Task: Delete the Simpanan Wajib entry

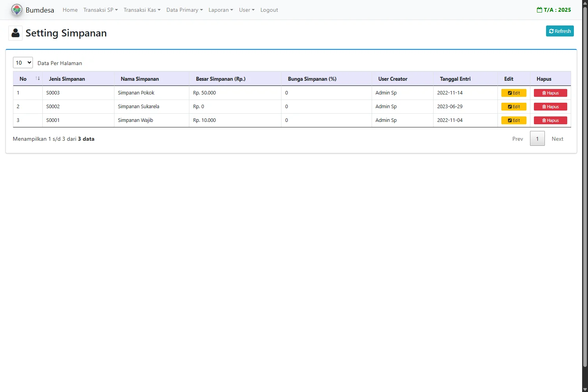Action: [550, 120]
